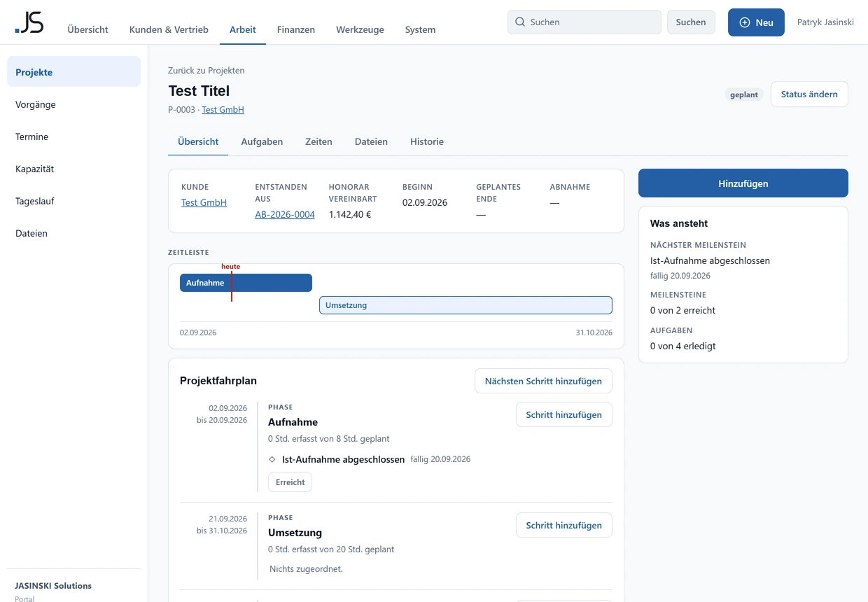
Task: Open the Zeiten tab
Action: point(318,141)
